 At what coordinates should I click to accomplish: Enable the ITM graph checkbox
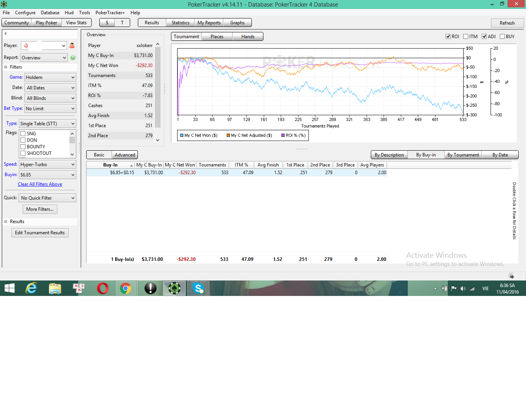[x=466, y=37]
